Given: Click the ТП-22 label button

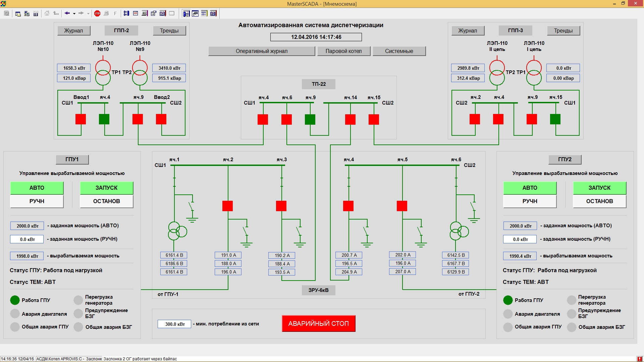Looking at the screenshot, I should 319,84.
